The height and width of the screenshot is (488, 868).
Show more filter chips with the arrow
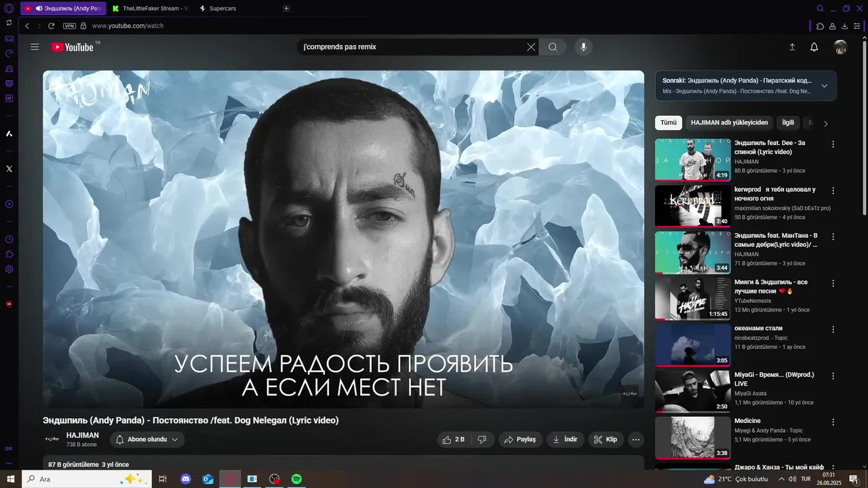825,123
